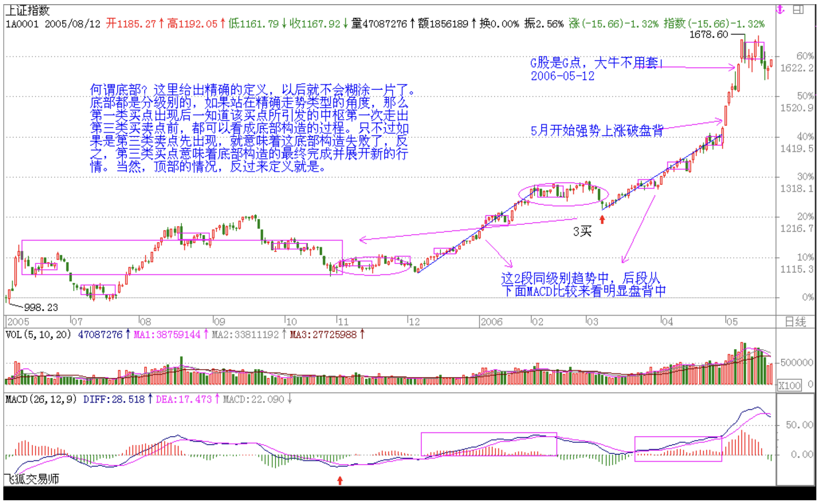Click the red up-arrow above 3买
This screenshot has height=504, width=818.
coord(602,219)
